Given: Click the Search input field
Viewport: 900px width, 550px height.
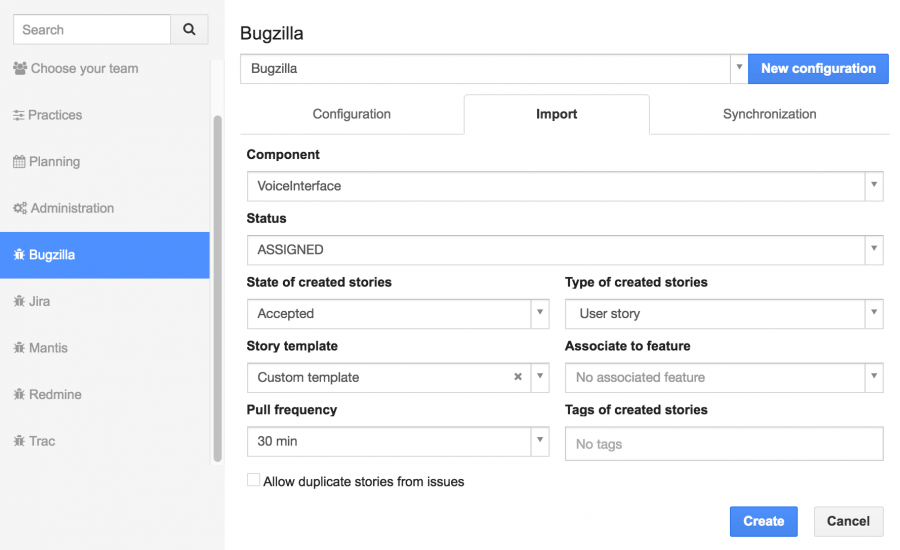Looking at the screenshot, I should [92, 29].
